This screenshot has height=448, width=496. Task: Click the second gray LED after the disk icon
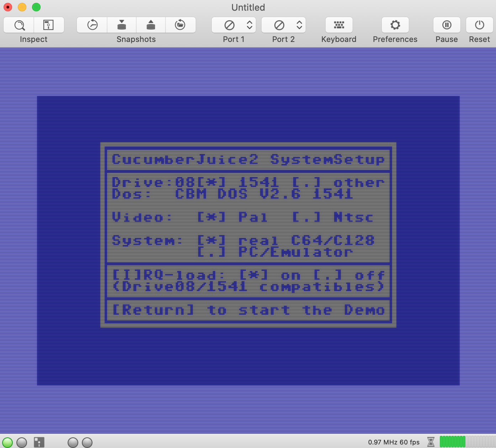pyautogui.click(x=87, y=442)
